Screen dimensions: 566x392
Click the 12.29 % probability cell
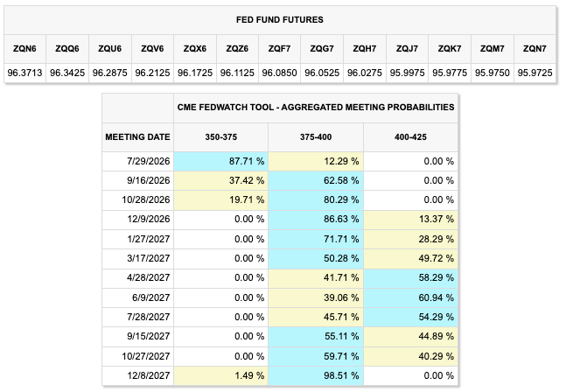(x=316, y=161)
